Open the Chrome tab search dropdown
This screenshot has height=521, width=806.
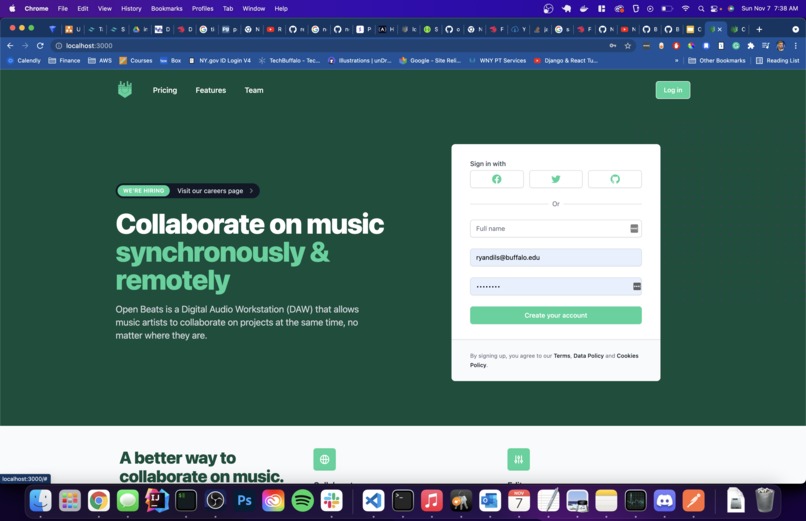click(796, 29)
